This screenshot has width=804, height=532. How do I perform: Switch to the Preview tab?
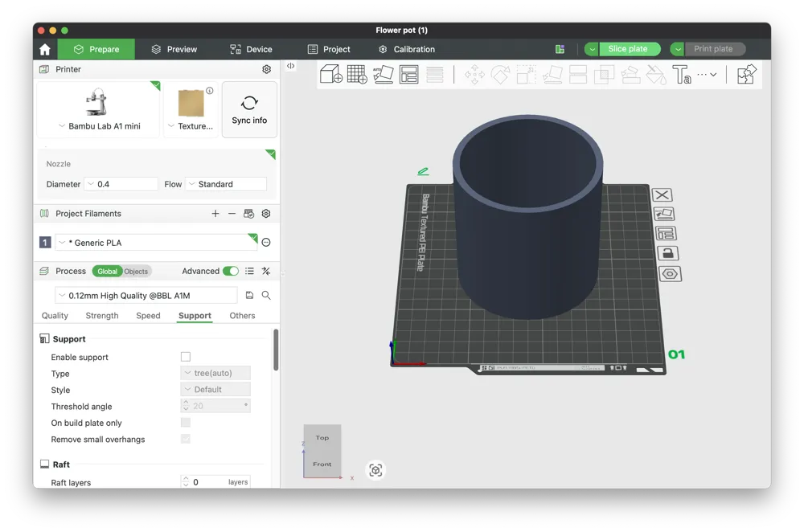click(x=174, y=49)
